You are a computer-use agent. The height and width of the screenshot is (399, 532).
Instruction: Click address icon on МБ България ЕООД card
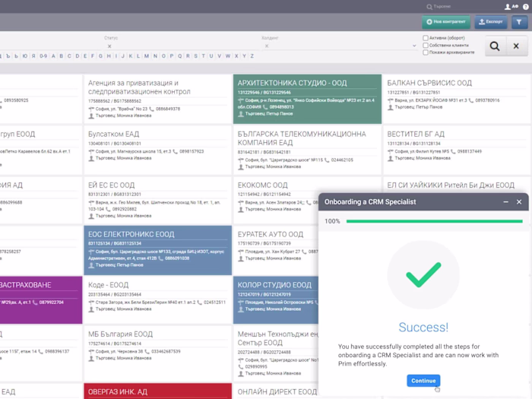[x=91, y=351]
